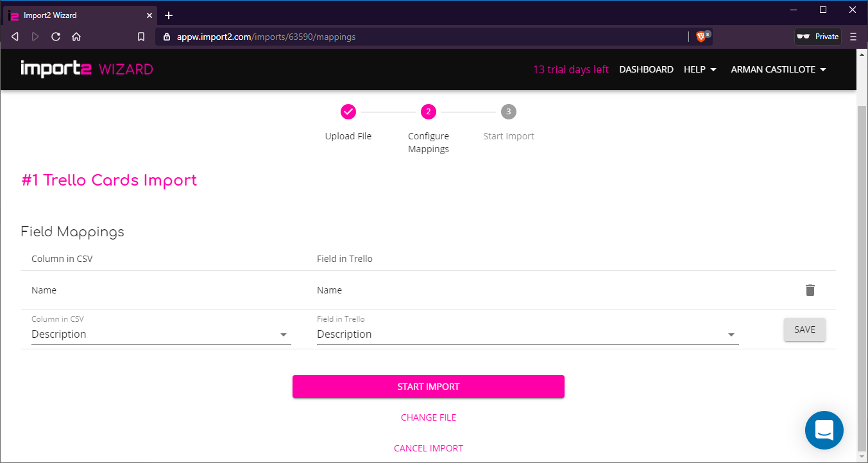Click step 3 Start Import circle
868x463 pixels.
click(x=509, y=112)
